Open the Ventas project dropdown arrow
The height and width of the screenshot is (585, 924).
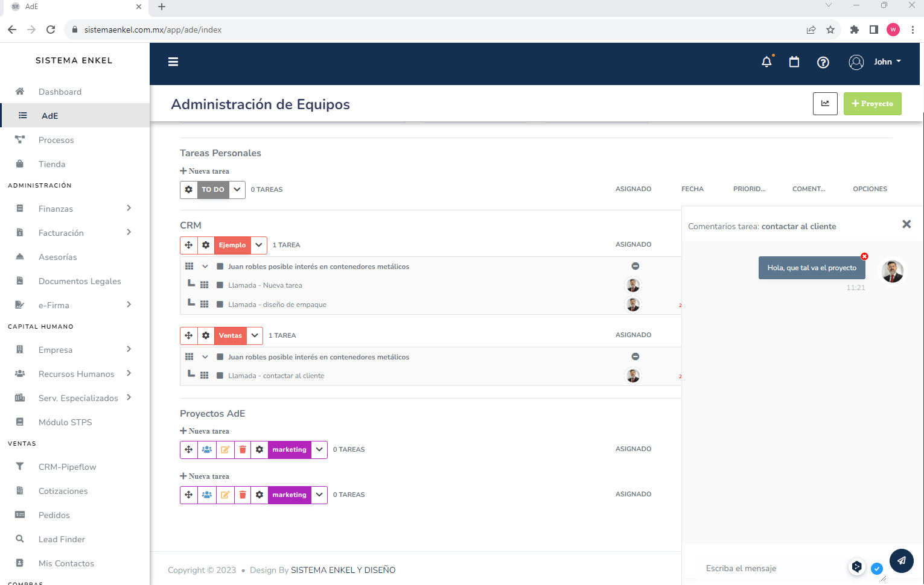pyautogui.click(x=254, y=335)
